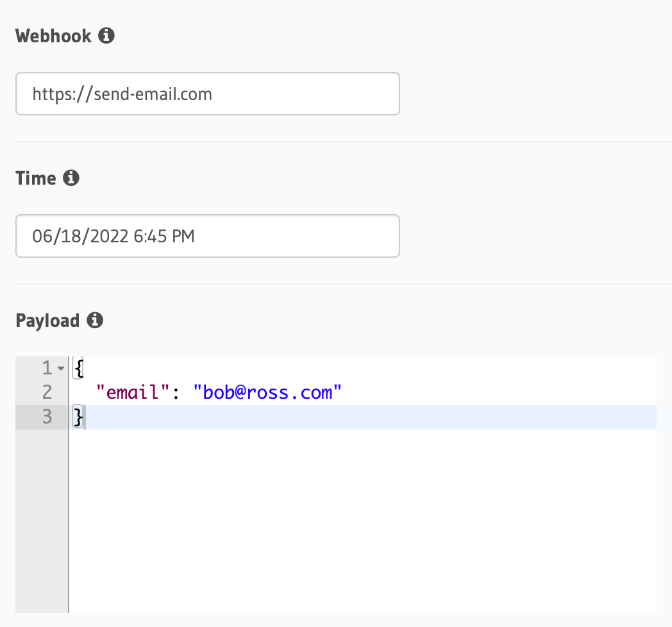The width and height of the screenshot is (672, 627).
Task: Select the "bob@ross.com" string value
Action: click(x=268, y=392)
